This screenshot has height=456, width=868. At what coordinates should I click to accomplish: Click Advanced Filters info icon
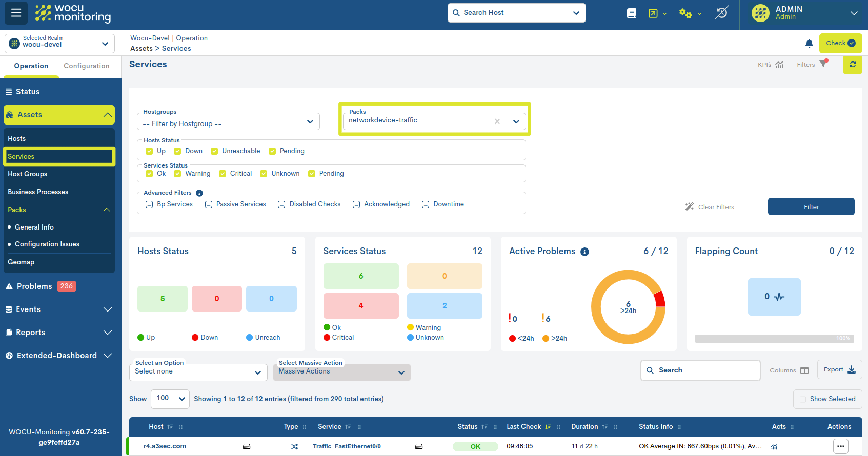[x=199, y=193]
